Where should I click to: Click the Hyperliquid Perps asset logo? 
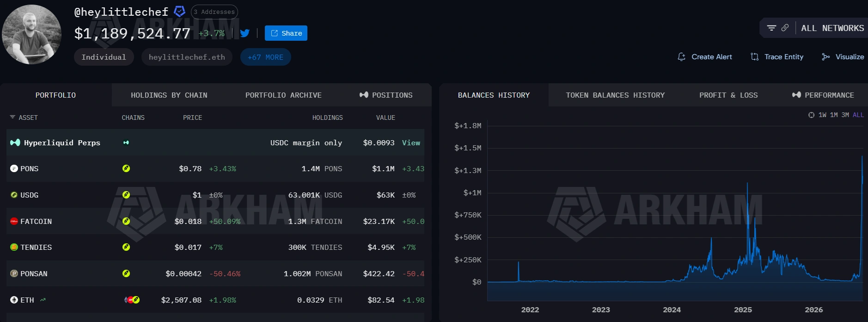[x=15, y=142]
